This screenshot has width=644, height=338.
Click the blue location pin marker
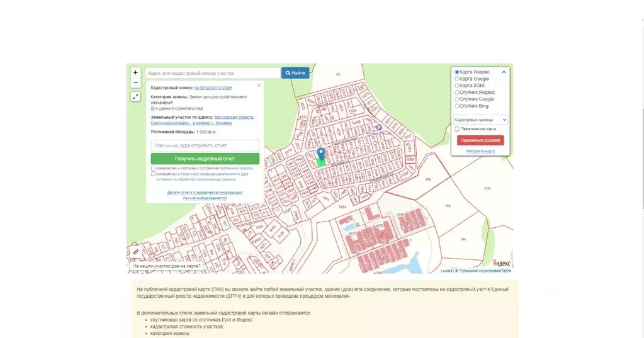coord(321,154)
